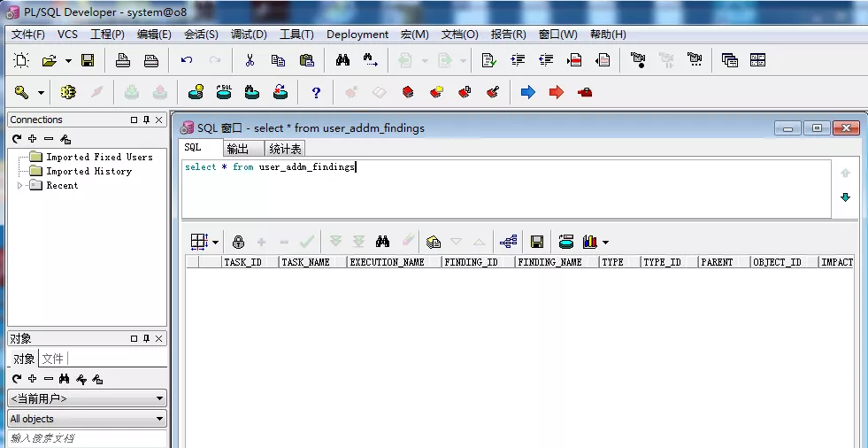Click the green down arrow next statement
The width and height of the screenshot is (868, 448).
845,197
